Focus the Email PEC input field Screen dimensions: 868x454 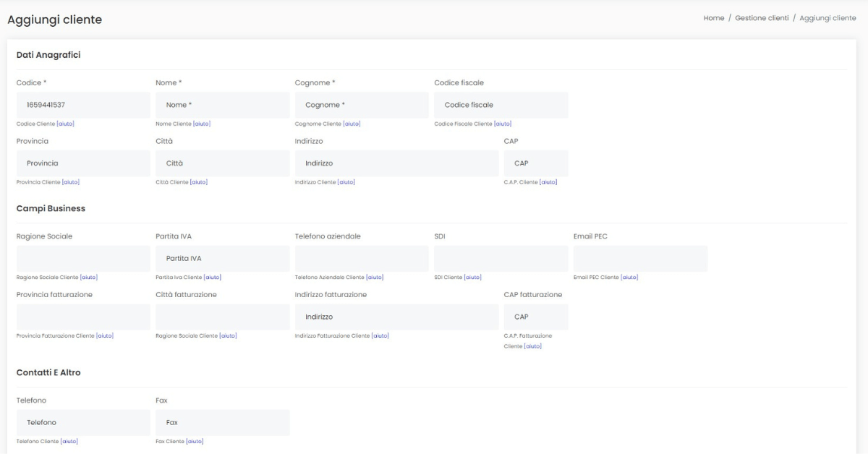[x=640, y=259]
